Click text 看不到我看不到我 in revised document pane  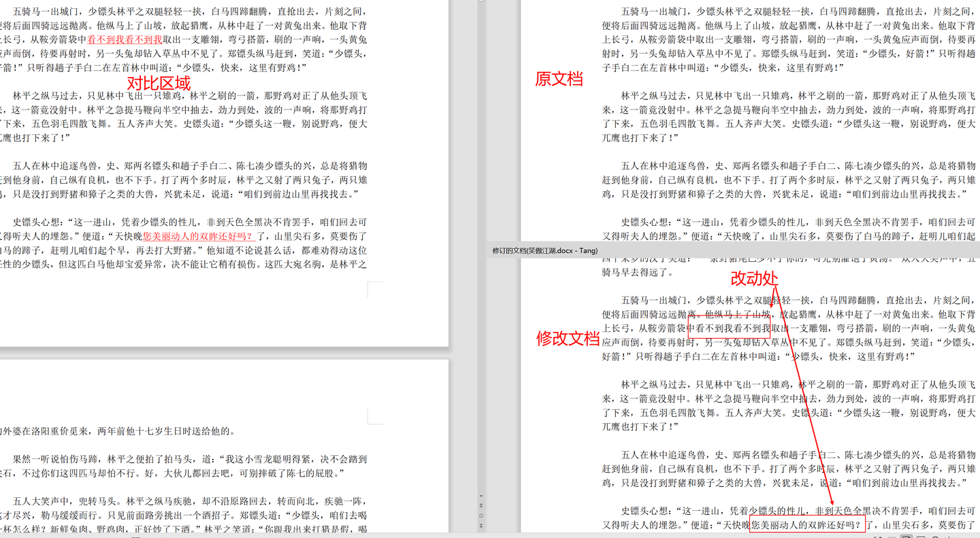point(732,329)
